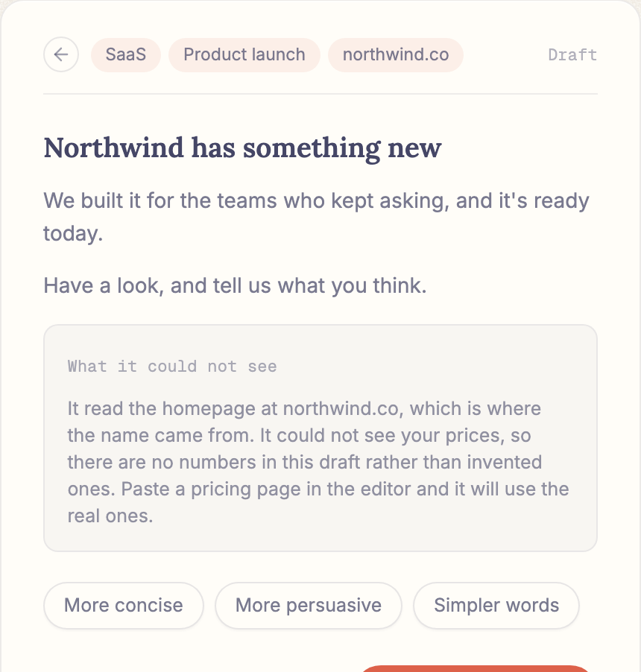Place cursor in 'We built it for the teams' paragraph
This screenshot has width=641, height=672.
(x=317, y=217)
